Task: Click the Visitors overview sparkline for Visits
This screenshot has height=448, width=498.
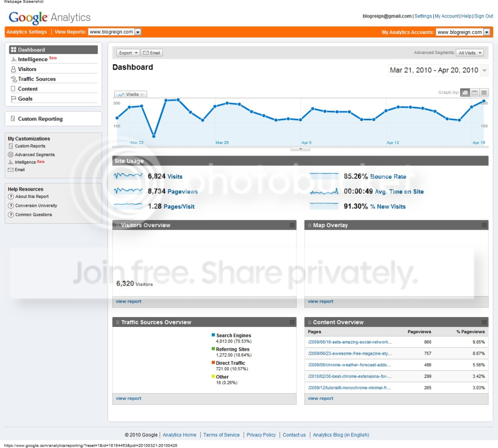Action: coord(128,176)
